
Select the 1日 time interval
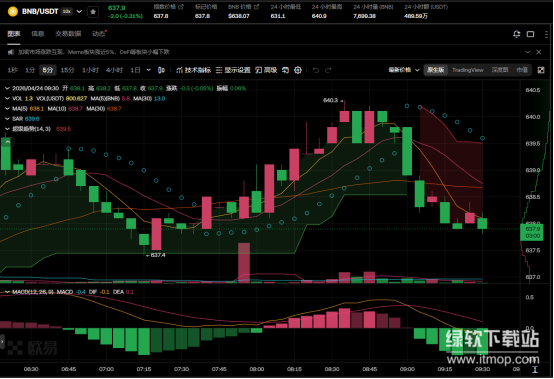coord(135,70)
